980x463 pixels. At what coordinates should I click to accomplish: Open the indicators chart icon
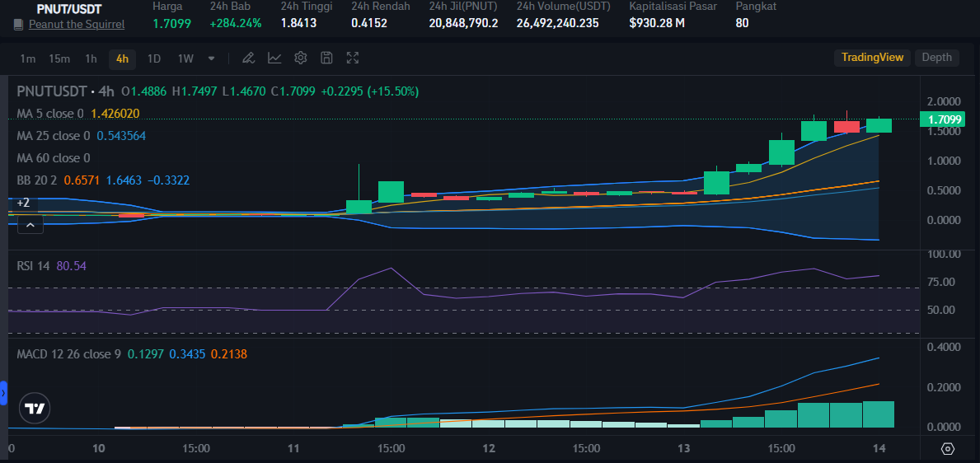click(x=274, y=58)
